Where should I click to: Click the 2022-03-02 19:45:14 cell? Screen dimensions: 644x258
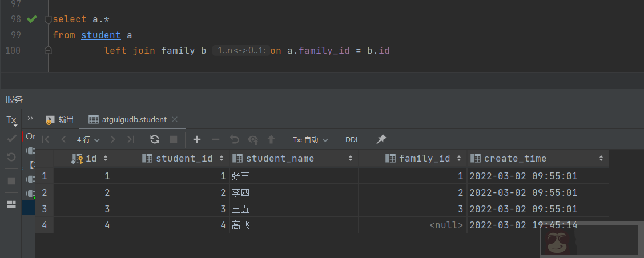click(538, 225)
